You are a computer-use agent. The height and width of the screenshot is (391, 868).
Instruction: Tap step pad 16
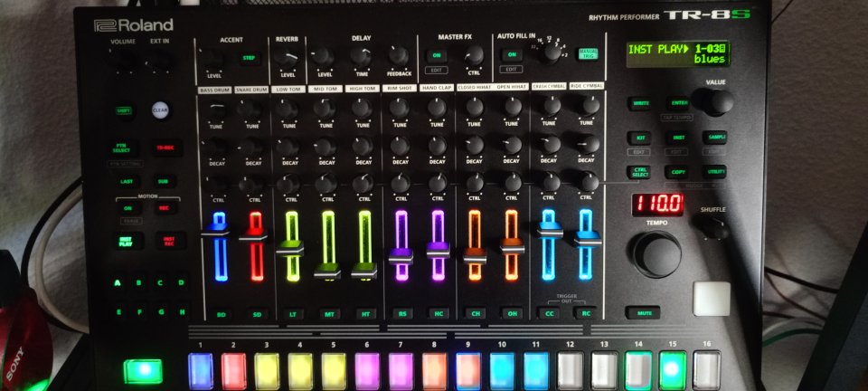706,370
